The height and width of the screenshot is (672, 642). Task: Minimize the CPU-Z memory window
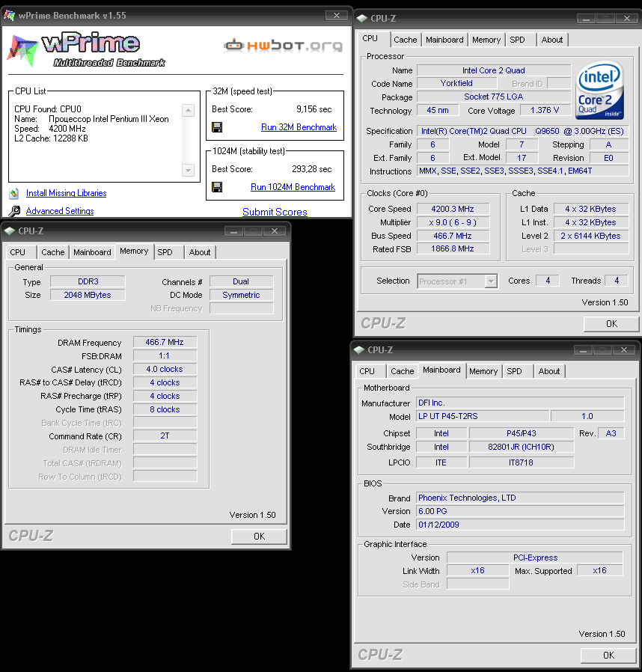(x=233, y=231)
